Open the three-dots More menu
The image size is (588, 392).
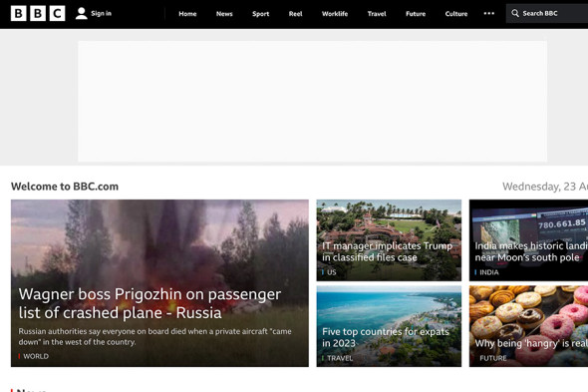[x=488, y=14]
